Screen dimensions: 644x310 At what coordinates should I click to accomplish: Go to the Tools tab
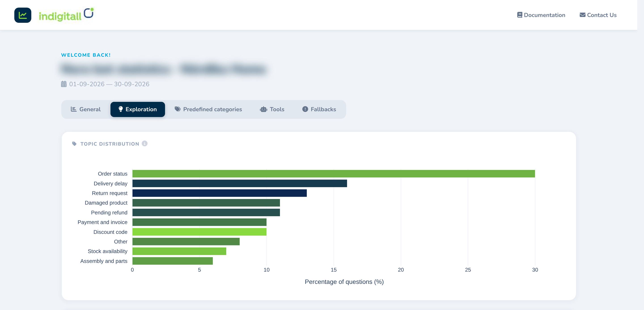(272, 109)
